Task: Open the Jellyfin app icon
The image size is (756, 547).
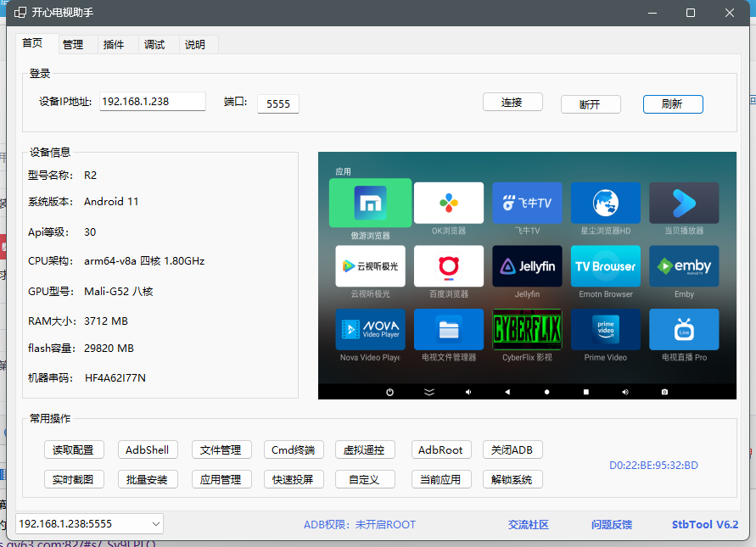Action: (527, 265)
